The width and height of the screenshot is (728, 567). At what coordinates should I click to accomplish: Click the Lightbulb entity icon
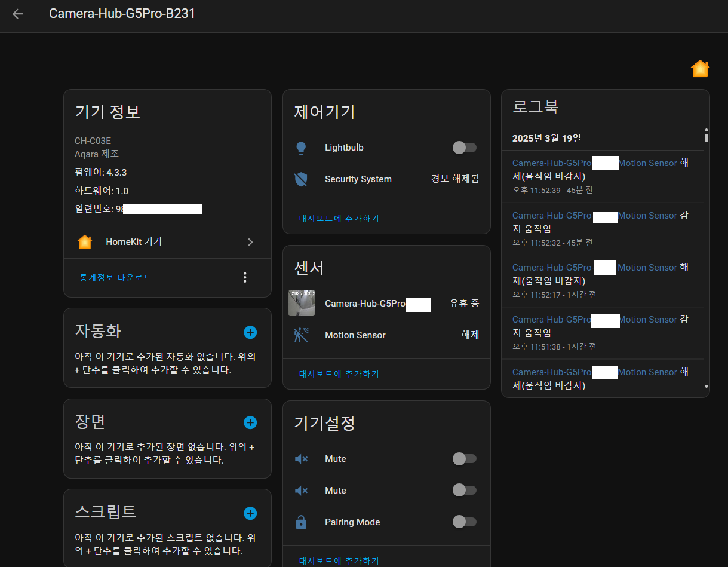pos(301,148)
